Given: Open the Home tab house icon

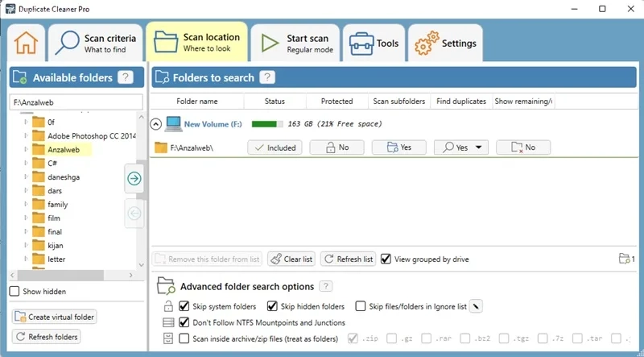Looking at the screenshot, I should 26,43.
